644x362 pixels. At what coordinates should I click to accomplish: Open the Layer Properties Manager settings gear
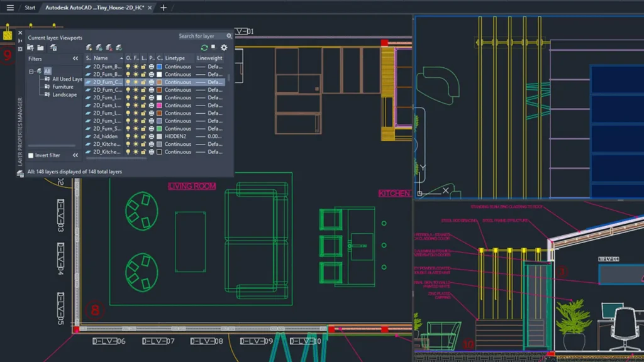tap(225, 47)
